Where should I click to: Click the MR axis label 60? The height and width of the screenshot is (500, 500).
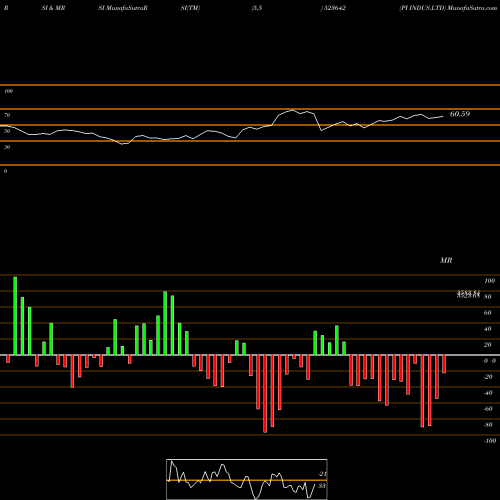point(487,313)
